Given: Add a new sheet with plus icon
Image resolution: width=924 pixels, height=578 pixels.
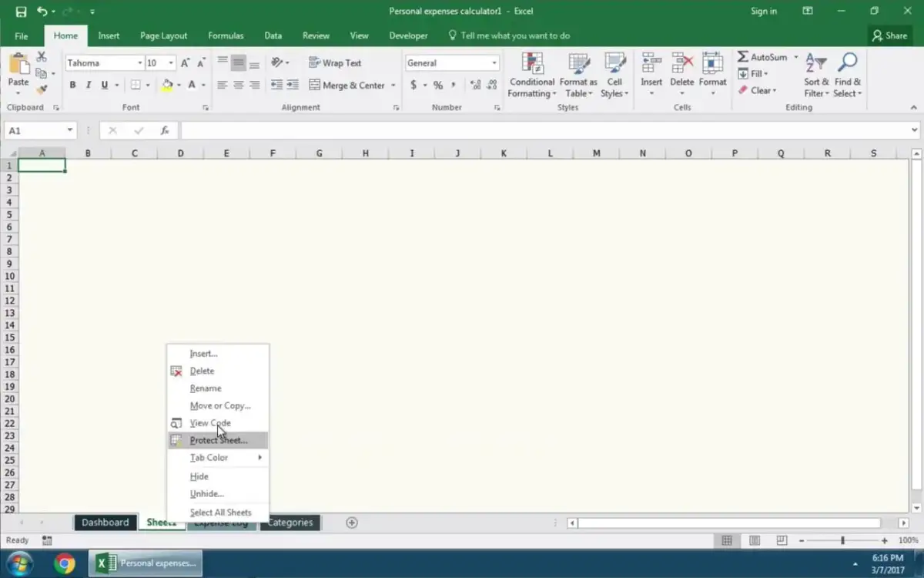Looking at the screenshot, I should (352, 523).
